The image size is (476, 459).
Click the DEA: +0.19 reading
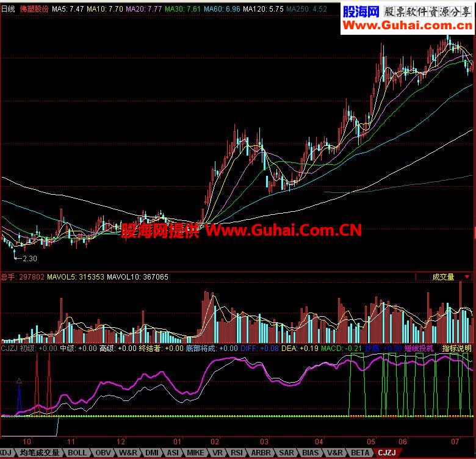(300, 348)
